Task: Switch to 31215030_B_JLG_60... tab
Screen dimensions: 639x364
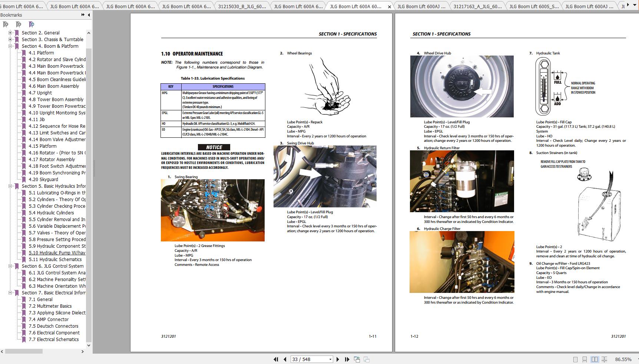Action: coord(242,6)
